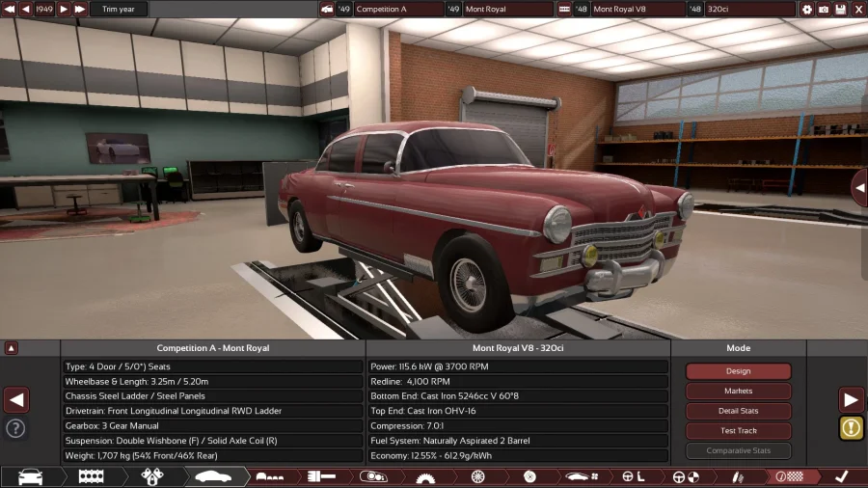This screenshot has width=868, height=488.
Task: Select the steering wheel tab icon
Action: 687,476
